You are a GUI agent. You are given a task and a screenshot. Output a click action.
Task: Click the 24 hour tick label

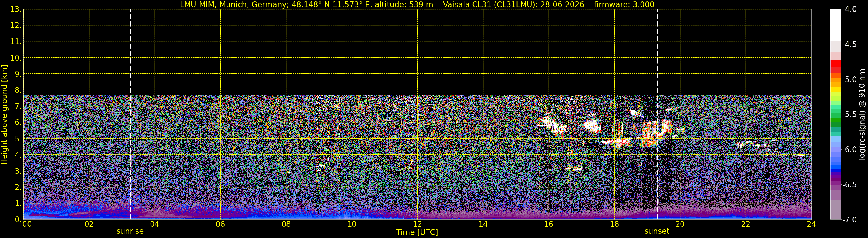(x=811, y=224)
